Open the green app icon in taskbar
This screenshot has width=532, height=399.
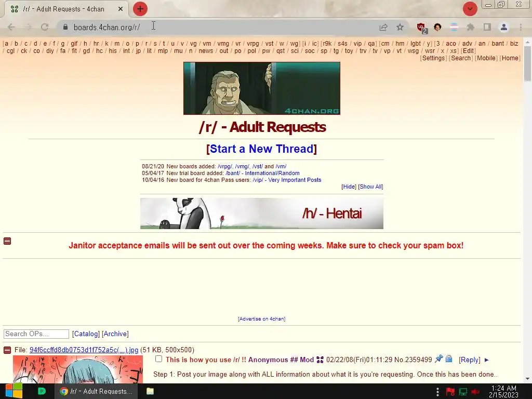click(42, 391)
